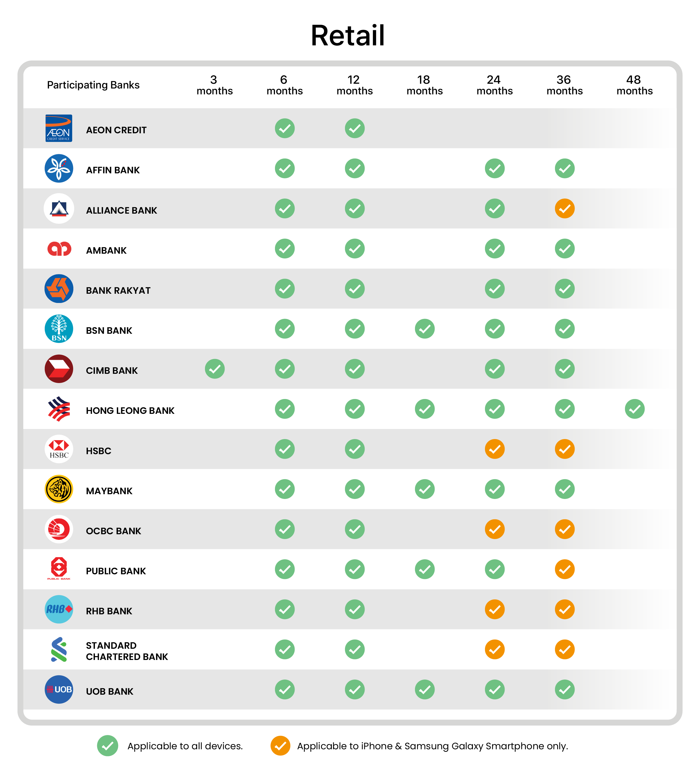Click the Alliance Bank logo
Viewport: 700px width, 770px height.
click(59, 209)
